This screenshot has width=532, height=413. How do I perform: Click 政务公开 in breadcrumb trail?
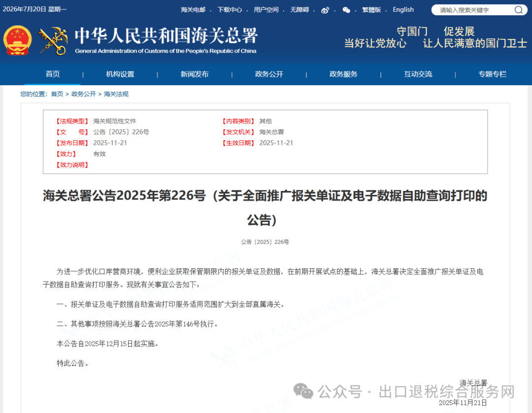(83, 94)
